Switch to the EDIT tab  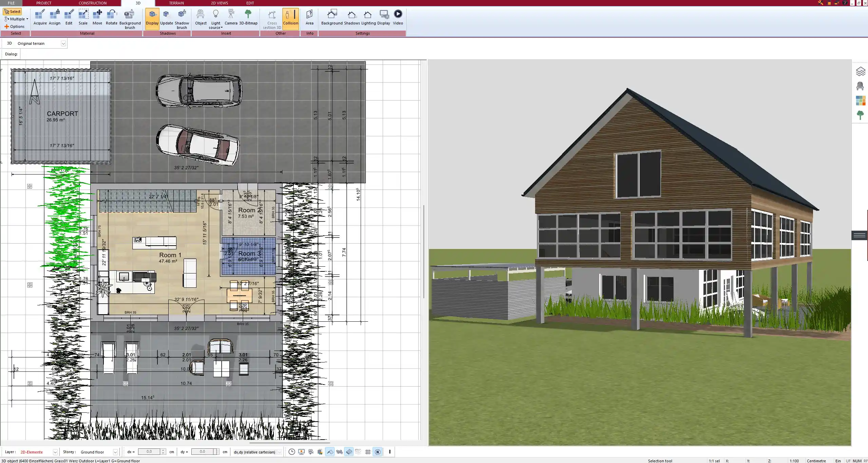click(250, 3)
